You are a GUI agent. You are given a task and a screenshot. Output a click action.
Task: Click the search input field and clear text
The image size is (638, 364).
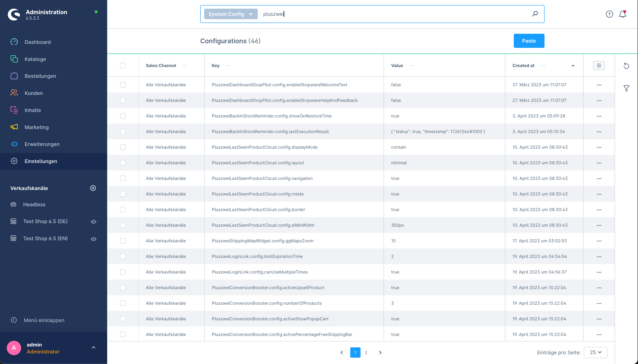pyautogui.click(x=394, y=13)
